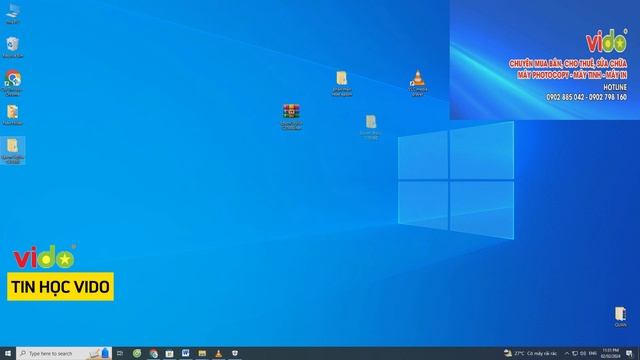Open the green circular browser on the taskbar
The image size is (640, 360).
pos(137,353)
